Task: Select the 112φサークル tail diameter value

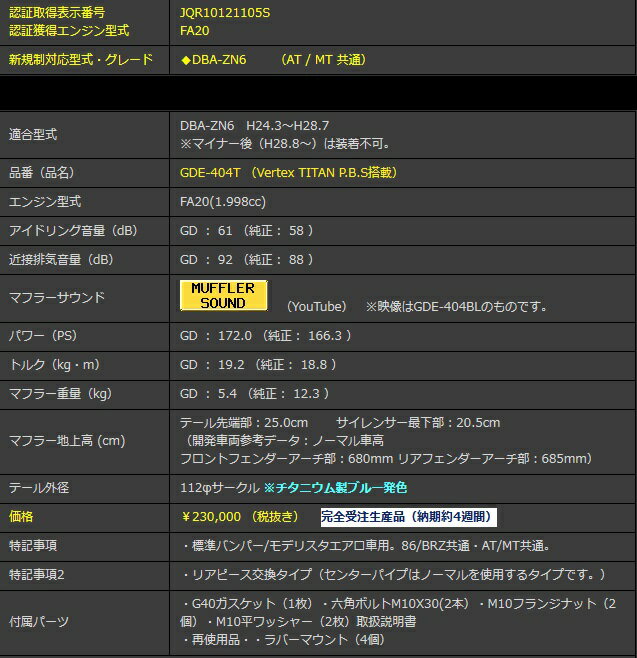Action: click(219, 487)
